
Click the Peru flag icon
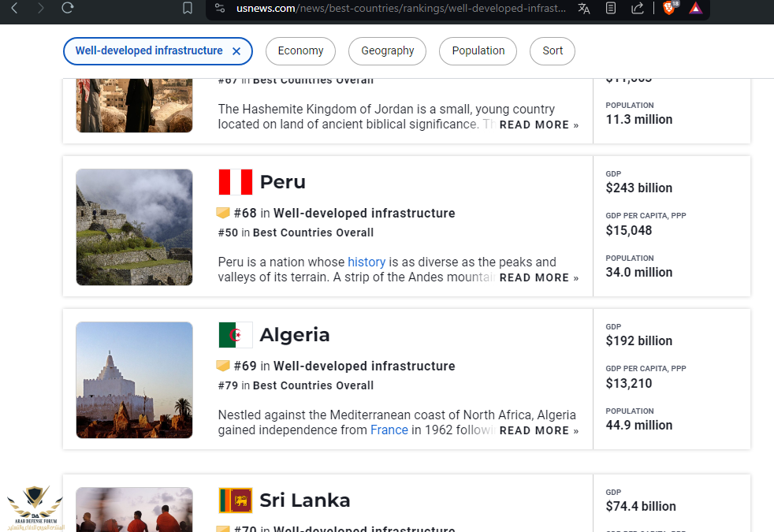pyautogui.click(x=236, y=182)
